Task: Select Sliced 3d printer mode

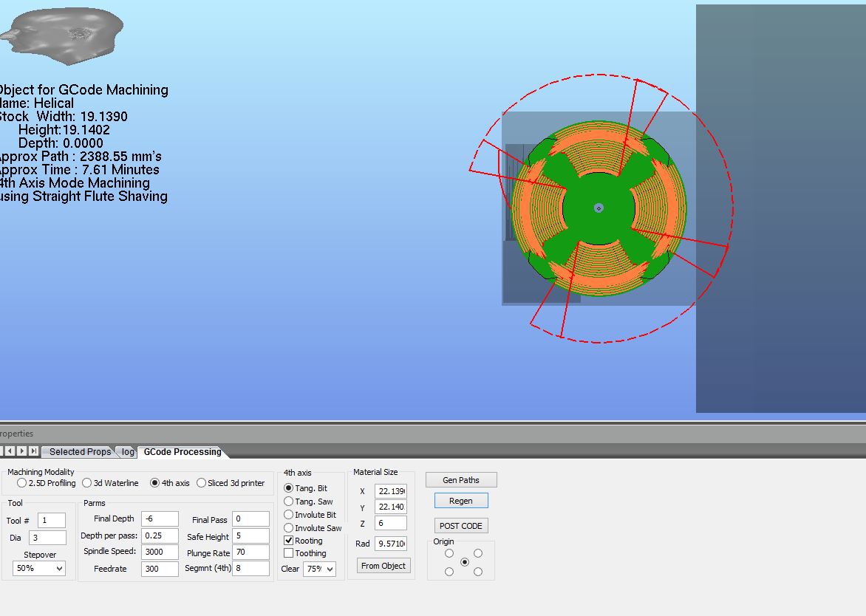Action: 202,483
